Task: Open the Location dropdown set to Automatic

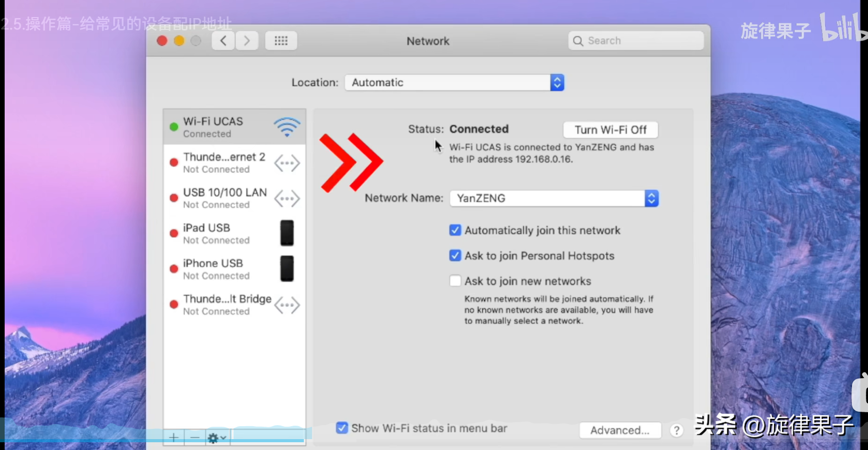Action: (x=454, y=83)
